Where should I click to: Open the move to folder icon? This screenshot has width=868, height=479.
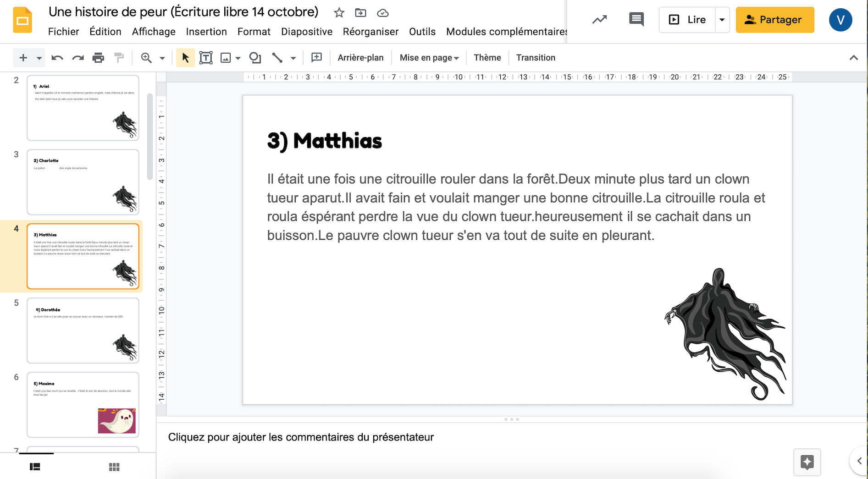(361, 13)
